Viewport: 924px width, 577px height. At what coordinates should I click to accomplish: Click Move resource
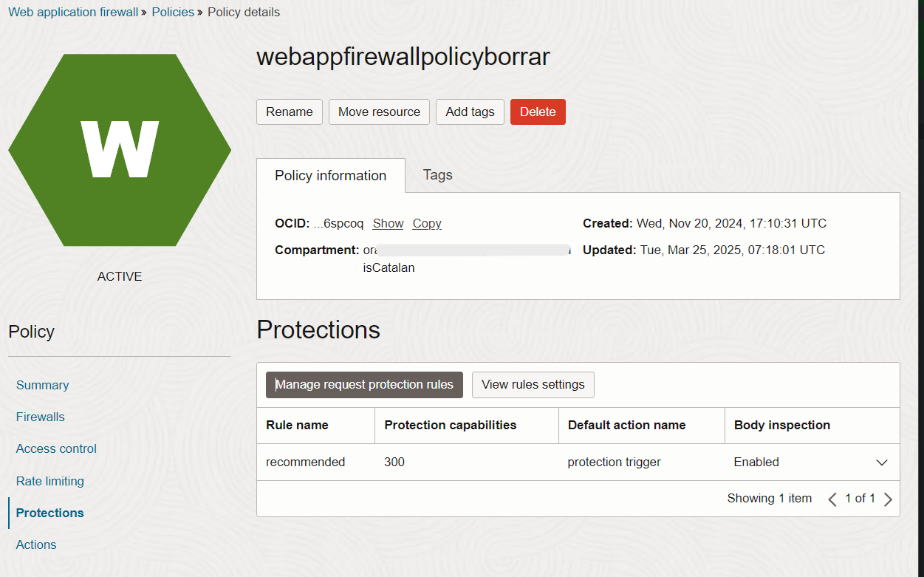[379, 112]
